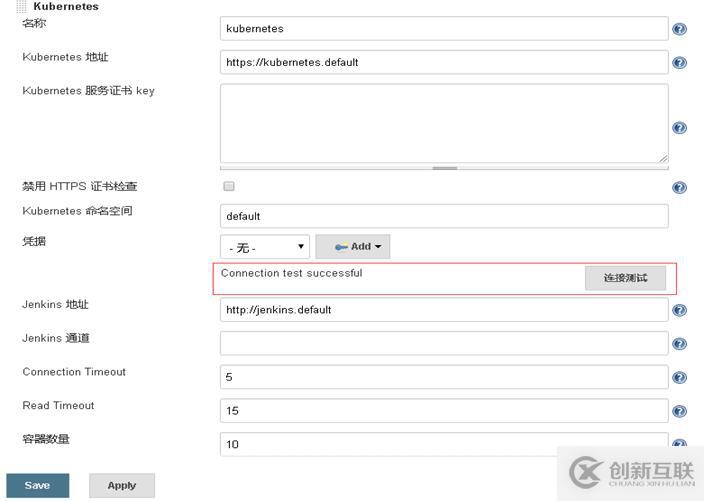704x501 pixels.
Task: Click the Kubernetes section heading
Action: tap(66, 6)
